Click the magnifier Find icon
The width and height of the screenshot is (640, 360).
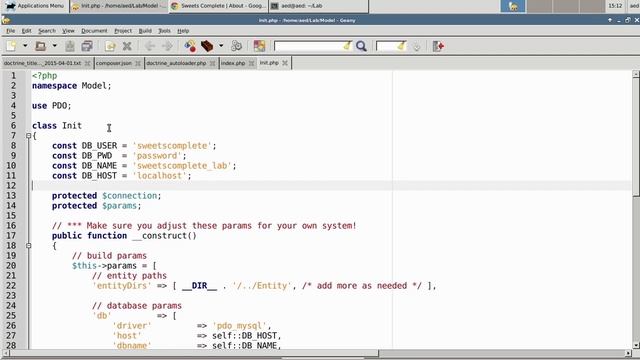[x=361, y=46]
